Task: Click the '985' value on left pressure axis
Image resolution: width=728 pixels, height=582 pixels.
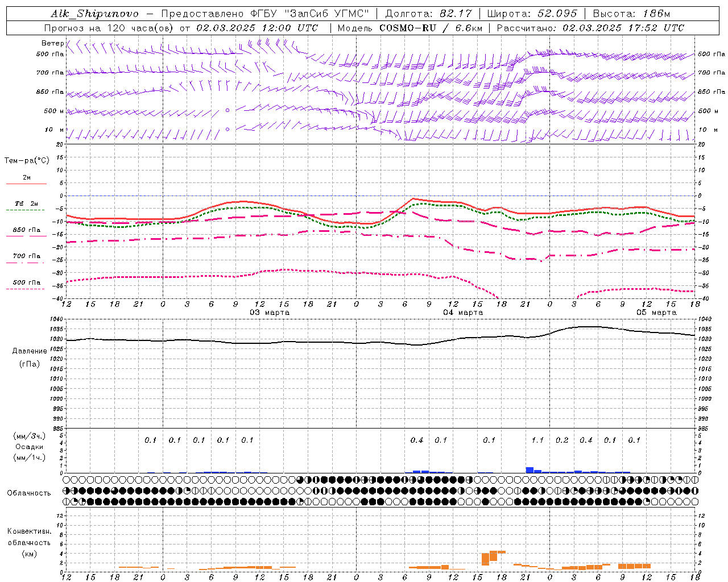Action: coord(59,429)
